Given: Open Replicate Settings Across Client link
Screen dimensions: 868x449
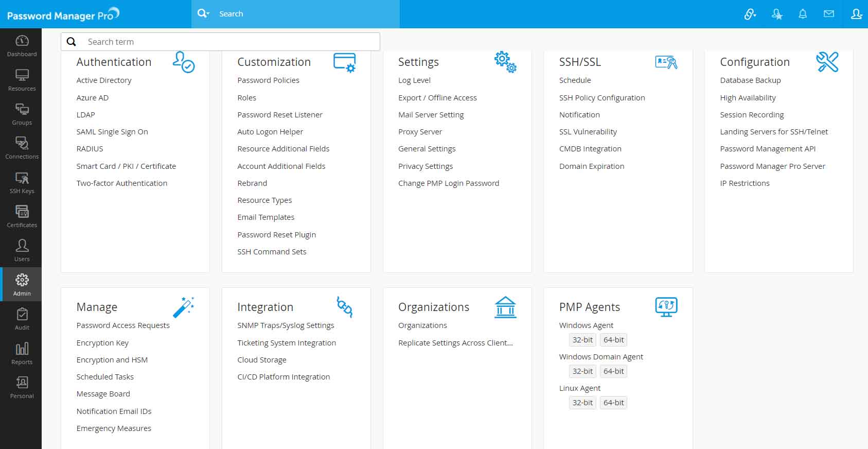Looking at the screenshot, I should click(455, 343).
